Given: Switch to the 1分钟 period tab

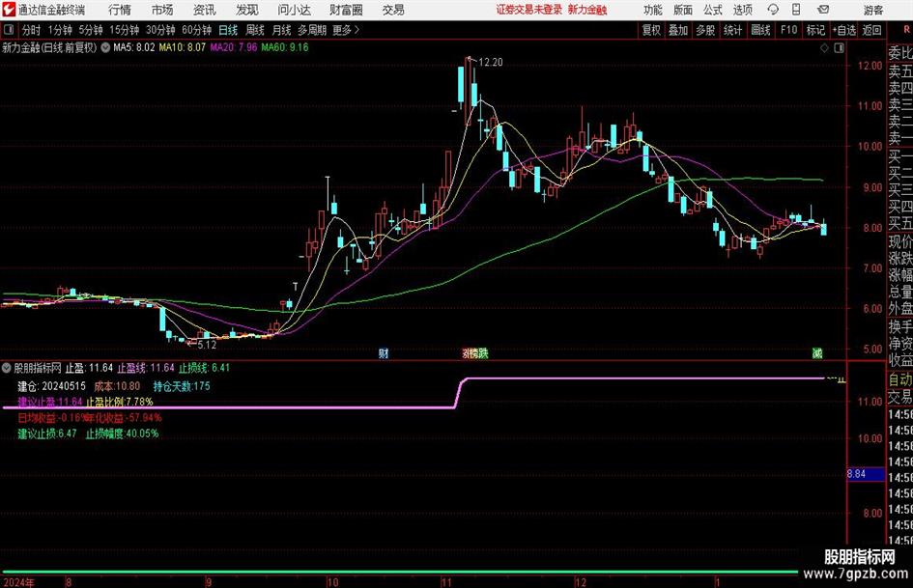Looking at the screenshot, I should 60,30.
